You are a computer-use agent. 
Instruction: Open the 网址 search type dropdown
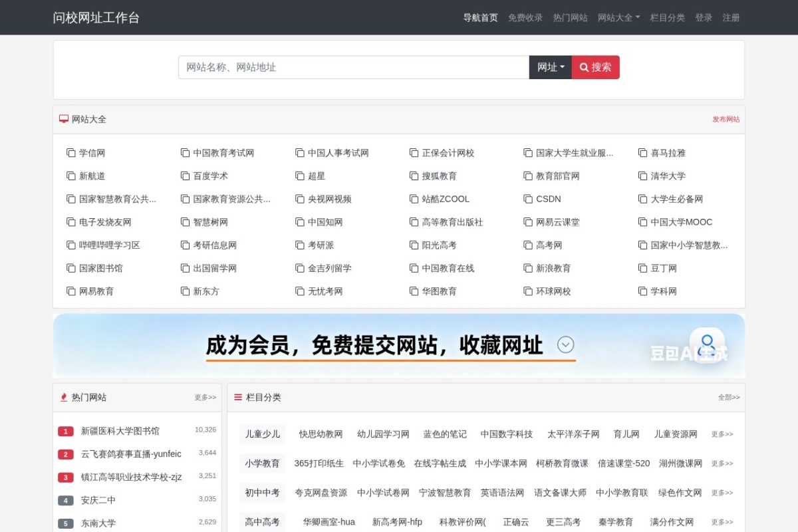(x=551, y=67)
